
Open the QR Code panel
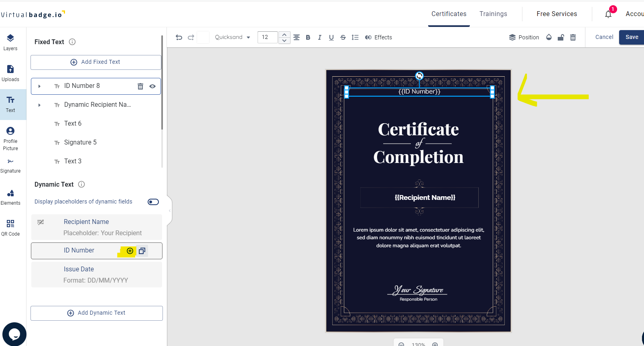pos(10,228)
